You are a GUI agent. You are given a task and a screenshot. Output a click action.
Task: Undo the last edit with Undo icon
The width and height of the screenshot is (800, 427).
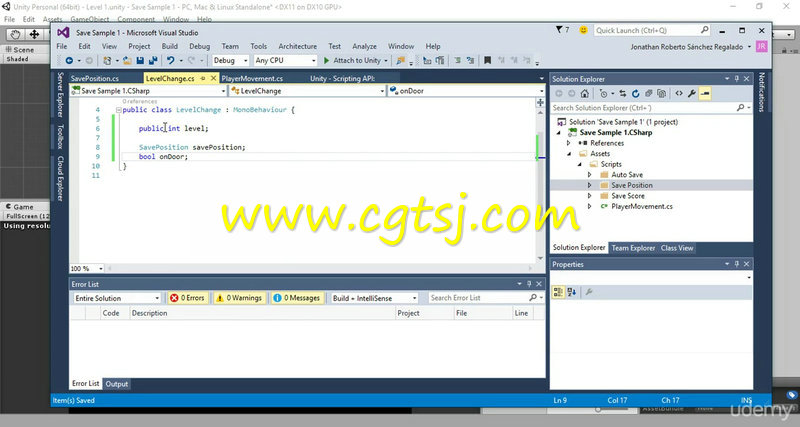(170, 60)
